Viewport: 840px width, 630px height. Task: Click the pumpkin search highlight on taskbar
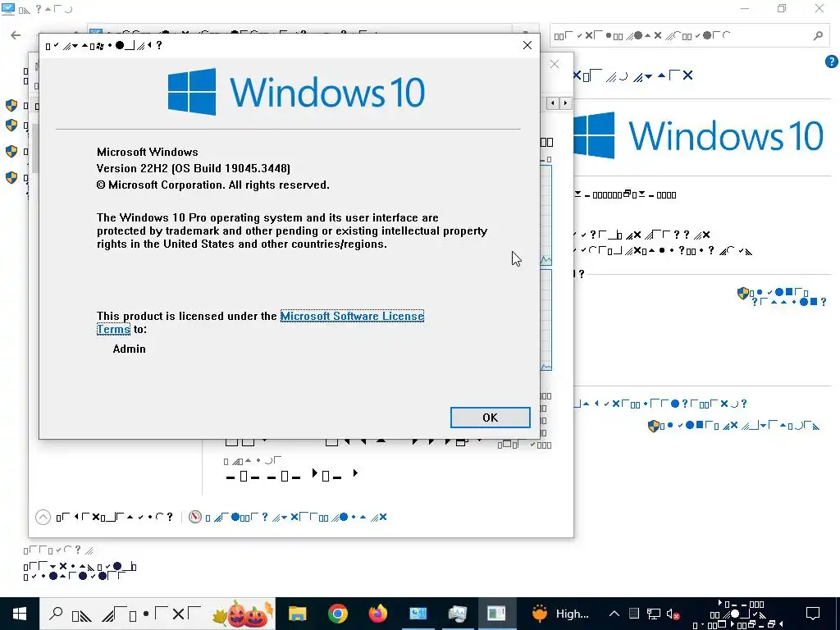click(x=244, y=614)
